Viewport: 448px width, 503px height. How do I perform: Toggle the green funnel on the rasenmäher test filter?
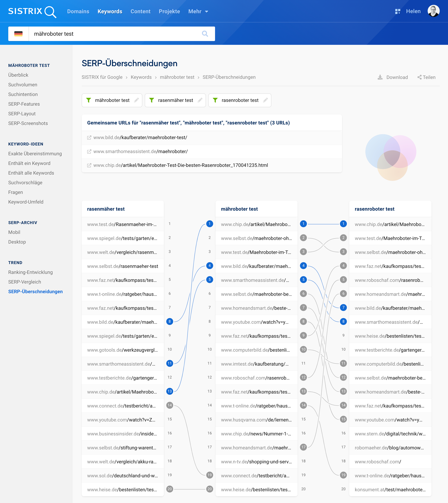click(152, 100)
